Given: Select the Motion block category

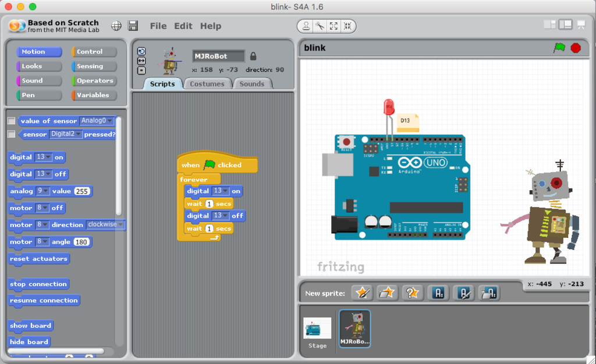Looking at the screenshot, I should click(x=39, y=52).
